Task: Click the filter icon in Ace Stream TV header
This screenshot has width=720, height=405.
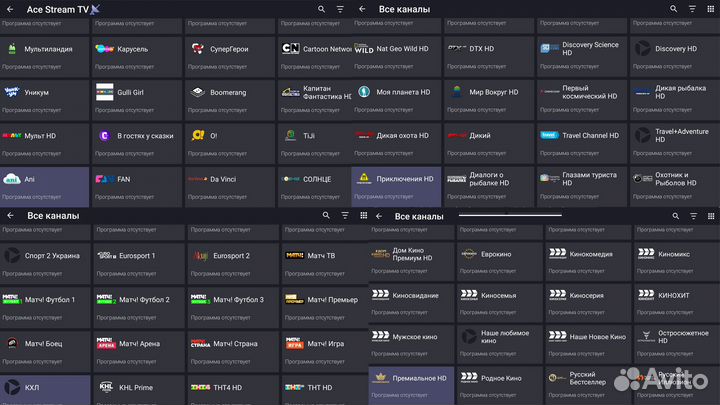Action: tap(340, 9)
